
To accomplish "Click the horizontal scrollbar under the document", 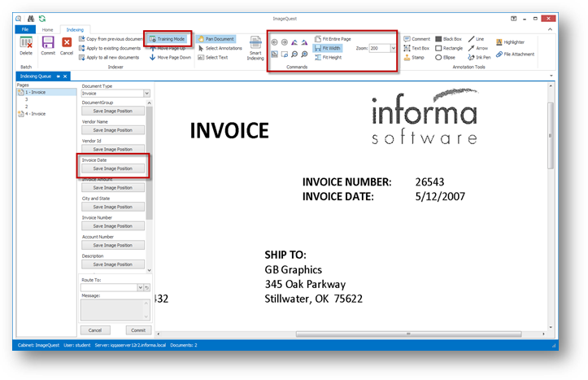I will (408, 334).
